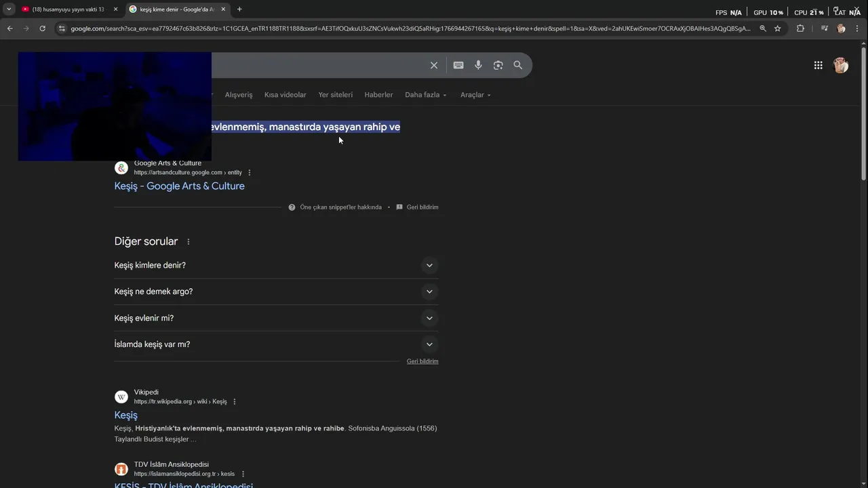
Task: Click the webcam overlay thumbnail
Action: (115, 106)
